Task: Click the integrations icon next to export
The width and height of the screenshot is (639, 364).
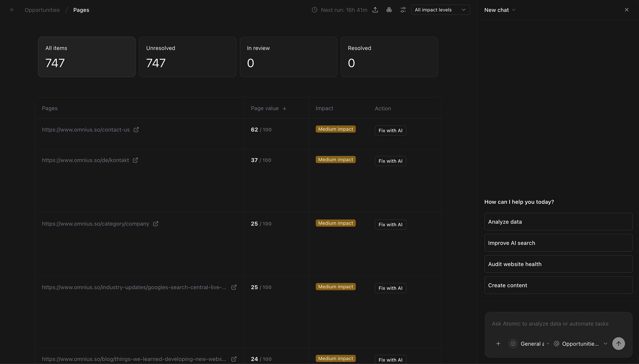Action: 389,10
